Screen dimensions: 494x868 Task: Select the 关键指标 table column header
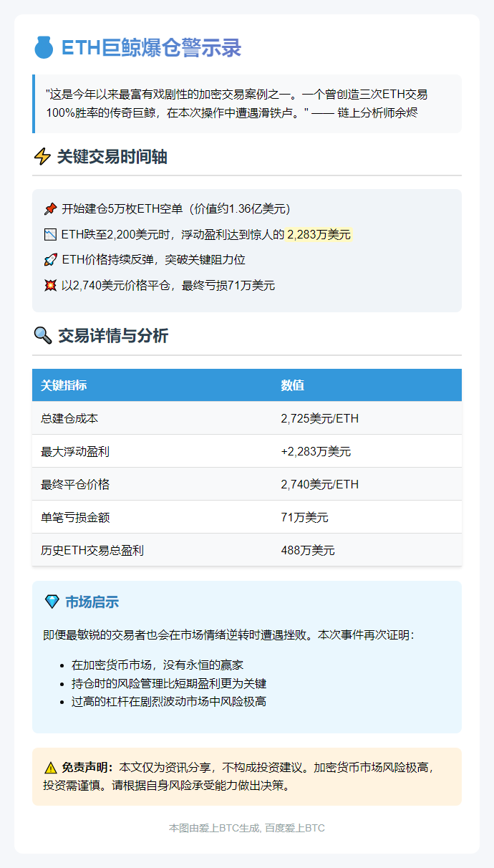pos(64,385)
